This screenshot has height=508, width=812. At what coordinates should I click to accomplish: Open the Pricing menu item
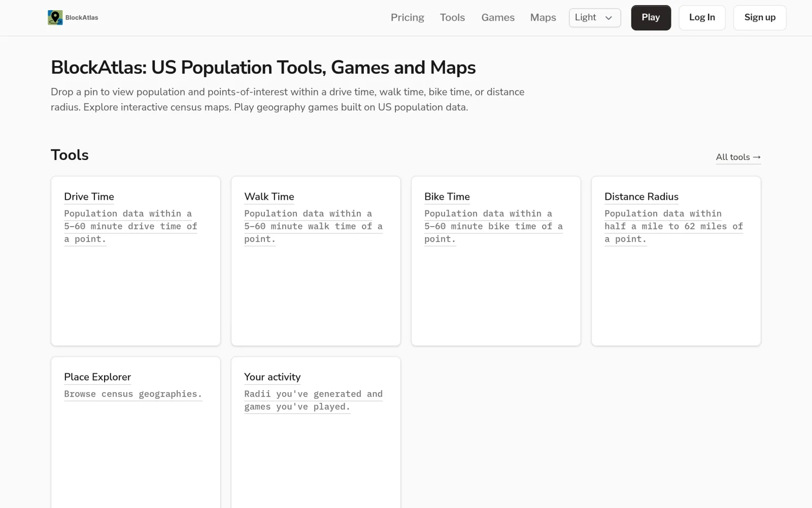408,18
